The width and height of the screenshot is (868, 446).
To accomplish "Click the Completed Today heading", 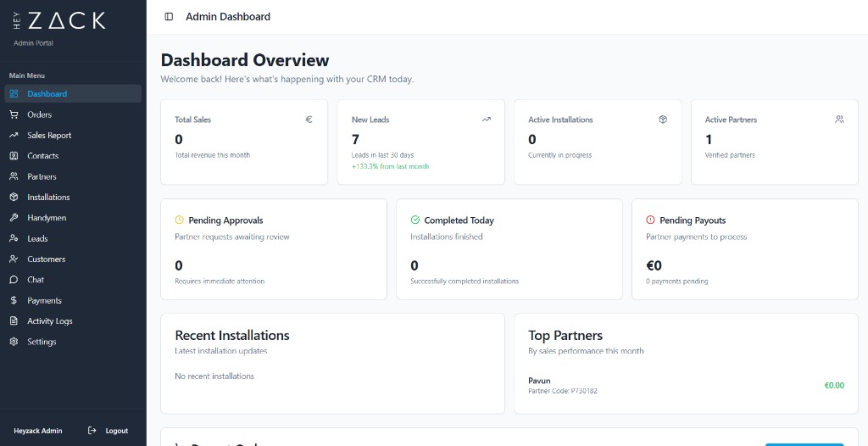I will click(x=459, y=220).
